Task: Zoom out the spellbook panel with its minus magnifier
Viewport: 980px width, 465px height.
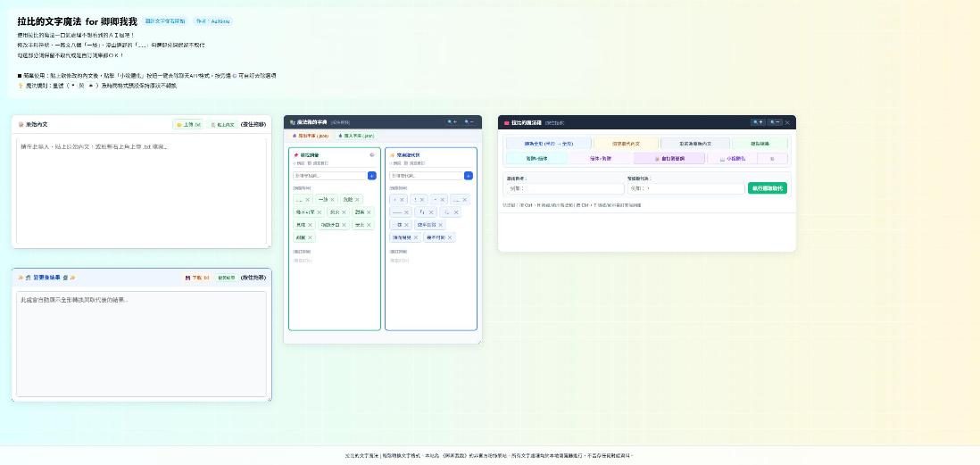Action: coord(775,122)
